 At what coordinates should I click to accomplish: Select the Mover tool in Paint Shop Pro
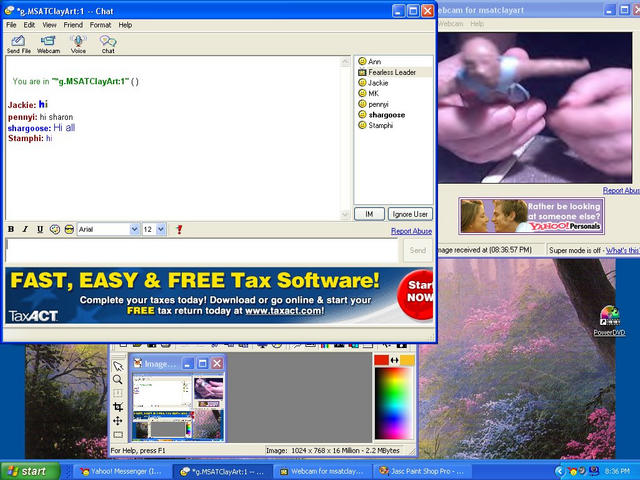(118, 421)
